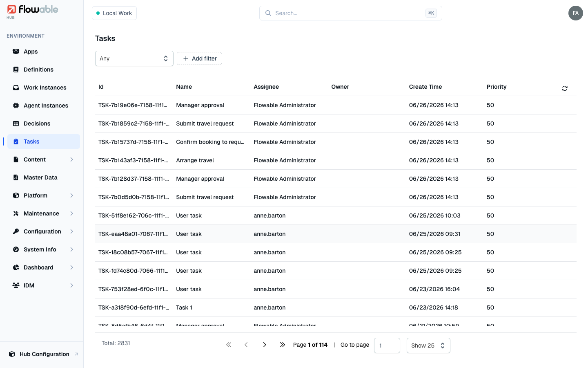Viewport: 588px width, 368px height.
Task: Refresh the tasks table
Action: click(565, 88)
